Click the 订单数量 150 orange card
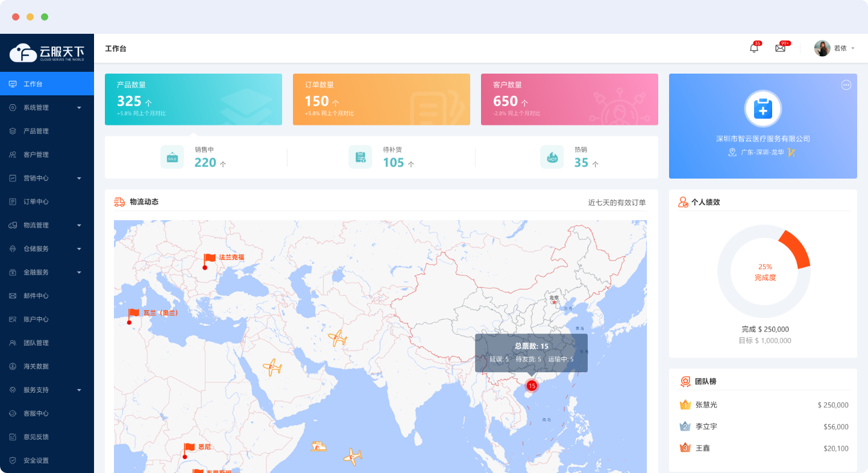The width and height of the screenshot is (868, 473). click(x=381, y=100)
